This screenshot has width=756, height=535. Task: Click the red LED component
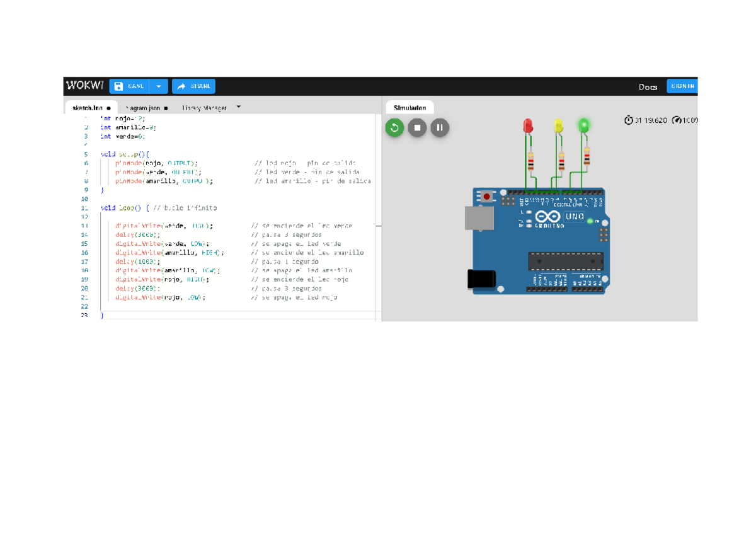click(x=528, y=125)
